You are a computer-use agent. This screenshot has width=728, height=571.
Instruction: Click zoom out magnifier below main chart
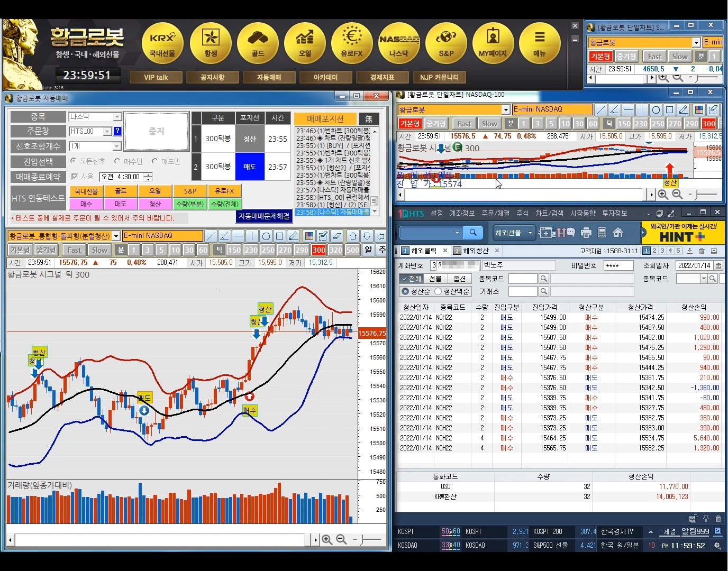click(341, 540)
